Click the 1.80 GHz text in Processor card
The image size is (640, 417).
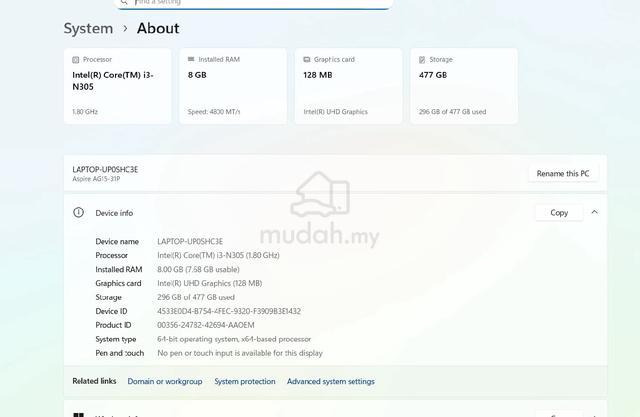[85, 112]
